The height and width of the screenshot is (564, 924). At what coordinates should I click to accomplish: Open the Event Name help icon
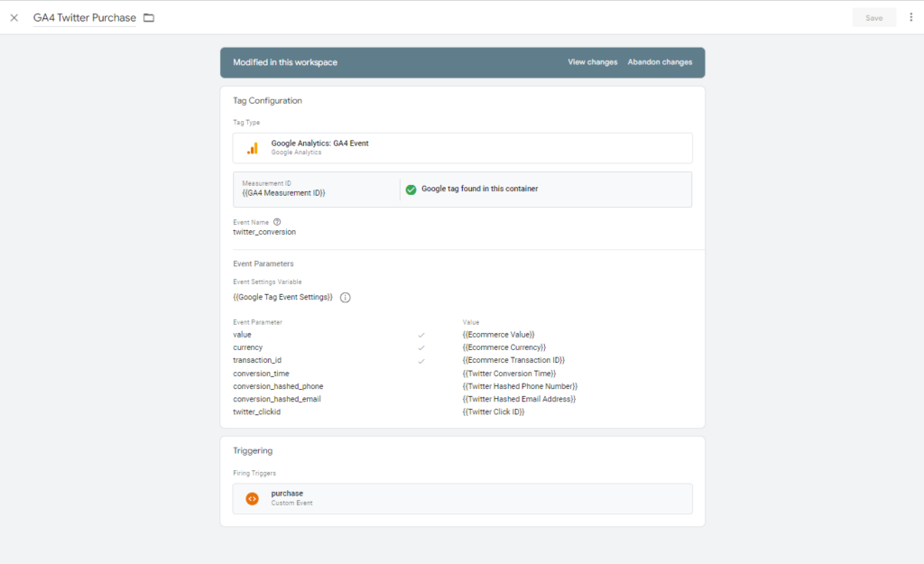(277, 222)
